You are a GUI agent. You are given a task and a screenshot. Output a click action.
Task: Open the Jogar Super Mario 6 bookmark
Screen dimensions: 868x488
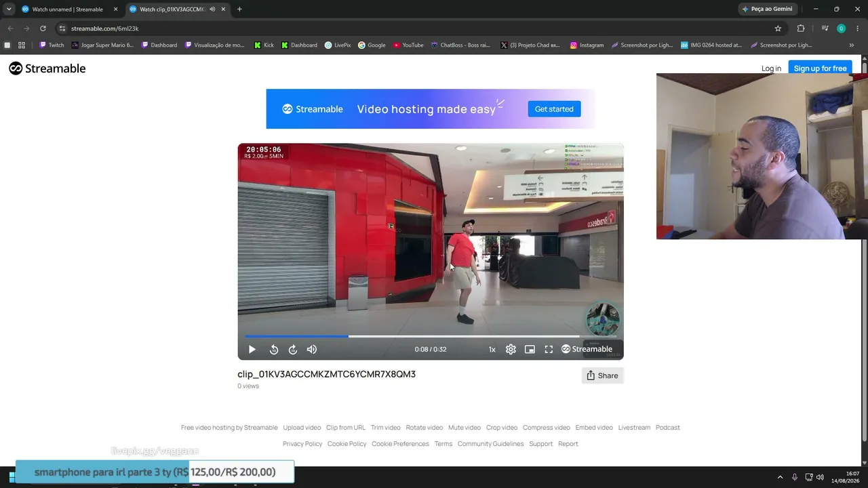(x=103, y=45)
